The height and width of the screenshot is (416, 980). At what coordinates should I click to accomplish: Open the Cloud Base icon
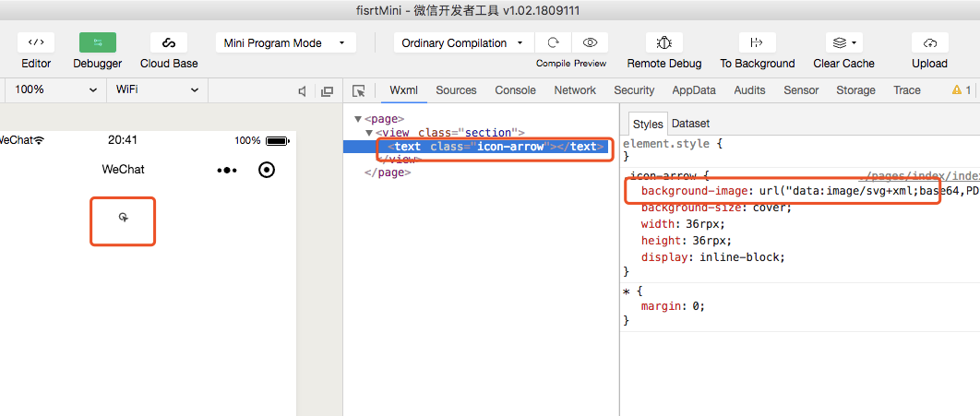tap(169, 42)
